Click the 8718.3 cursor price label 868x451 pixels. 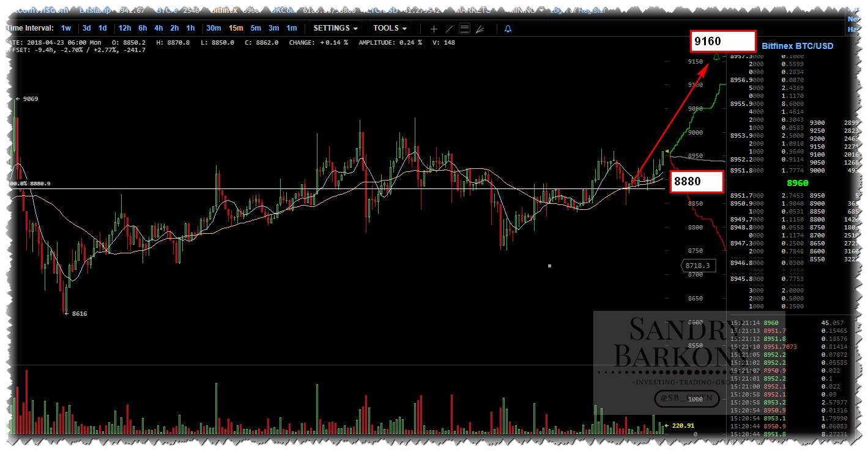tap(698, 266)
